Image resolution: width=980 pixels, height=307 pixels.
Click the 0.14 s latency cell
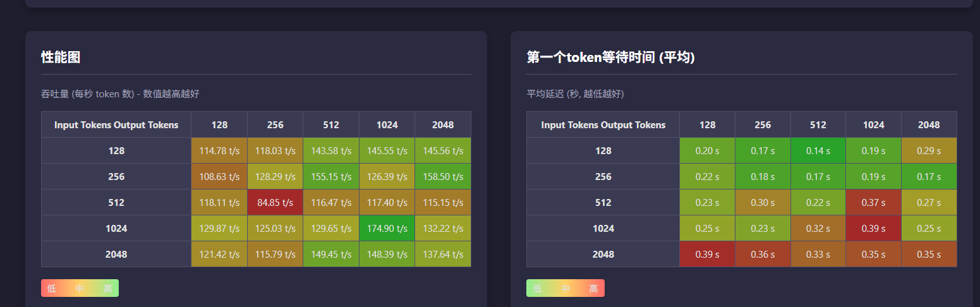coord(818,151)
